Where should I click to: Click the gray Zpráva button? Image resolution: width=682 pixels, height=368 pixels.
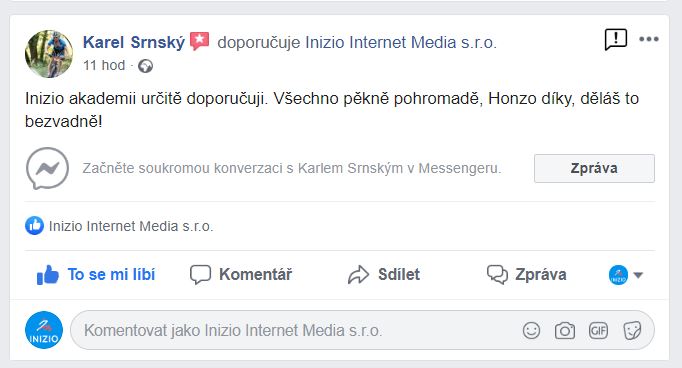[x=594, y=168]
